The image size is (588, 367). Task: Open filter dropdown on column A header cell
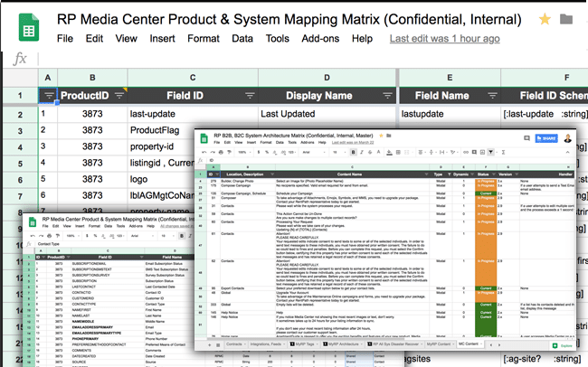(49, 96)
